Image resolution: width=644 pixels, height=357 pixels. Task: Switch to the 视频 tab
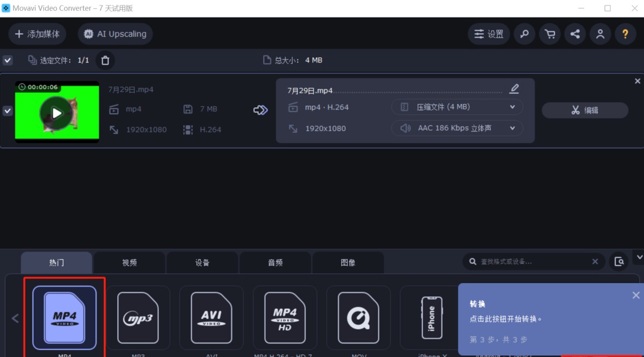point(130,263)
